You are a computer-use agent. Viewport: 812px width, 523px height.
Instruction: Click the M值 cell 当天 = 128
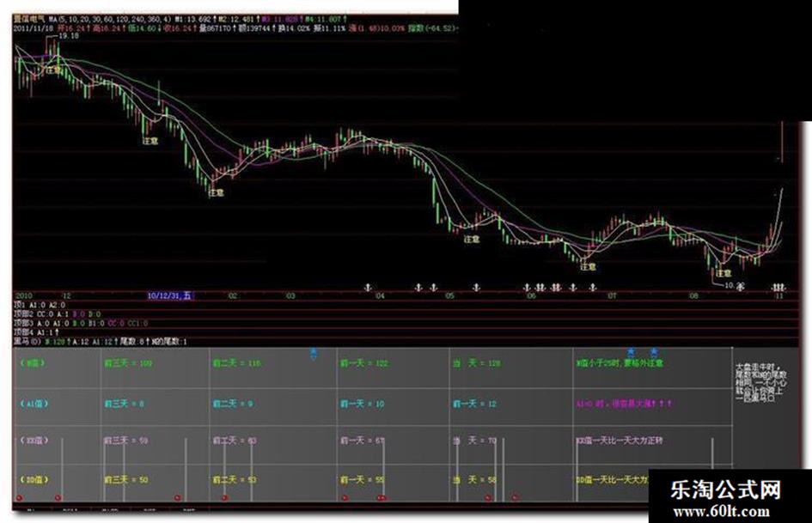(x=477, y=363)
